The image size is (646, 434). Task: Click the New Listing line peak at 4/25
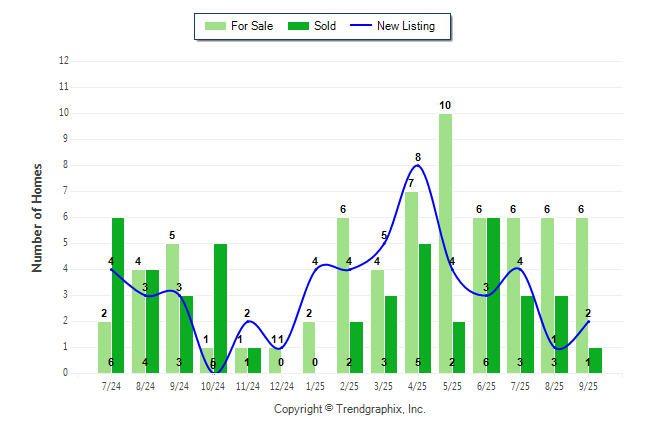tap(418, 166)
